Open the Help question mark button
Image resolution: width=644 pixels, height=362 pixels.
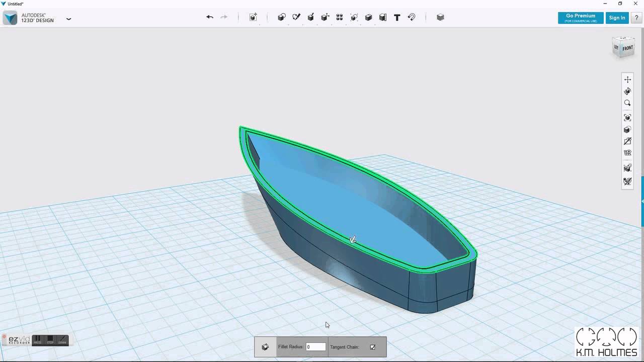636,18
